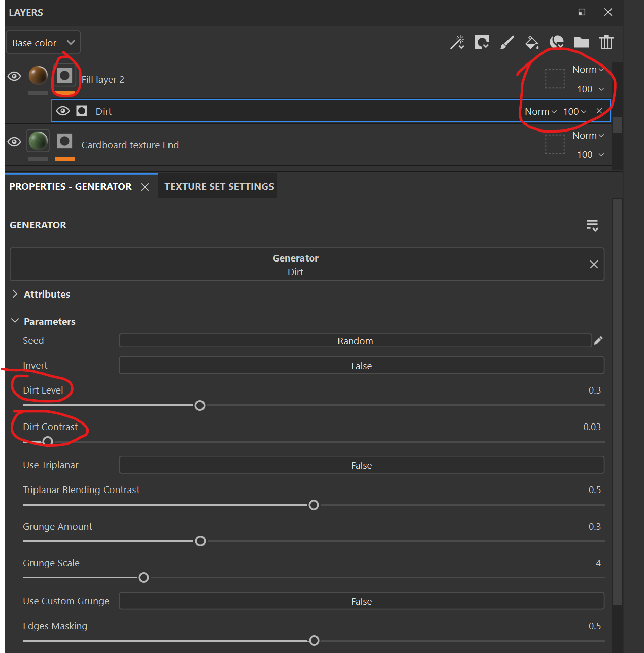The height and width of the screenshot is (653, 644).
Task: Open the Dirt effect opacity dropdown
Action: tap(574, 111)
